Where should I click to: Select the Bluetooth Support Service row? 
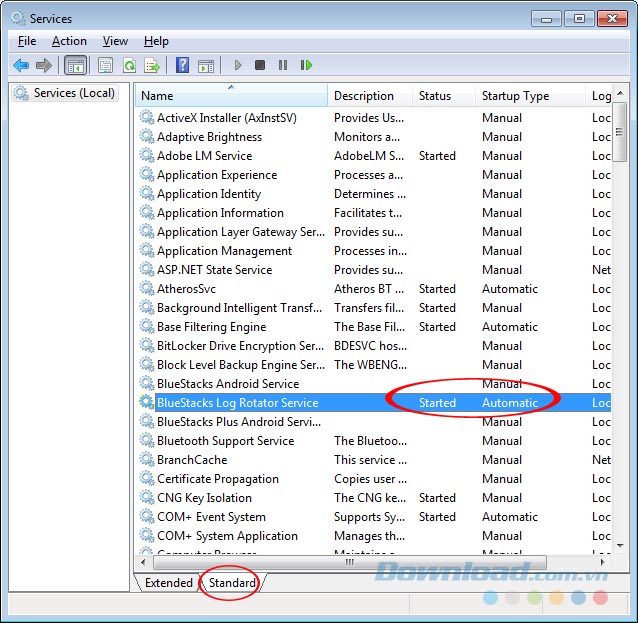pyautogui.click(x=225, y=441)
